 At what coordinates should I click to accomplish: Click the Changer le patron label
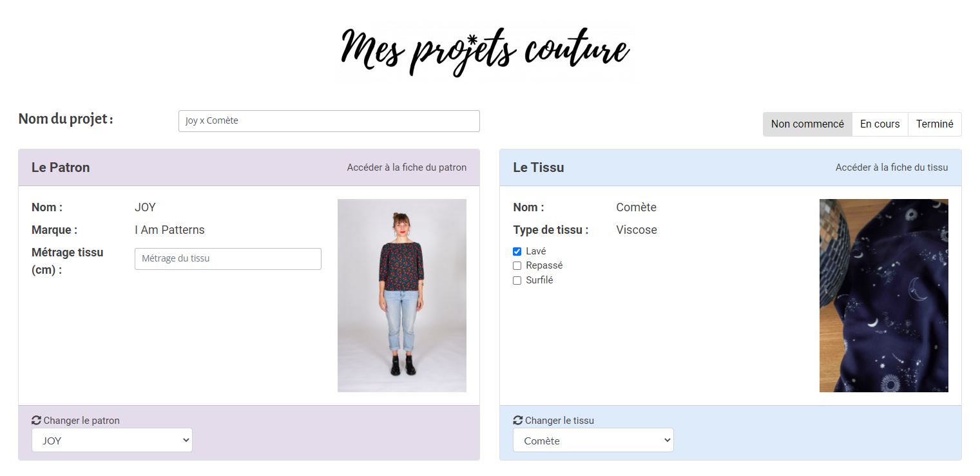click(82, 421)
